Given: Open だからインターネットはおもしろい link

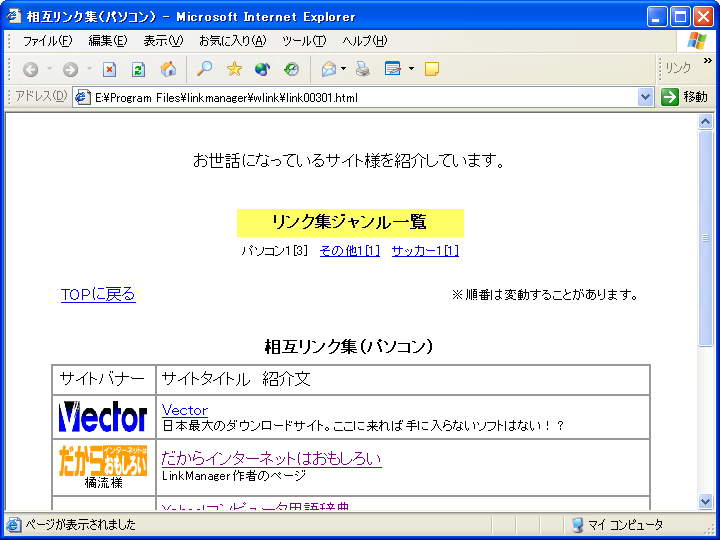Looking at the screenshot, I should point(271,459).
